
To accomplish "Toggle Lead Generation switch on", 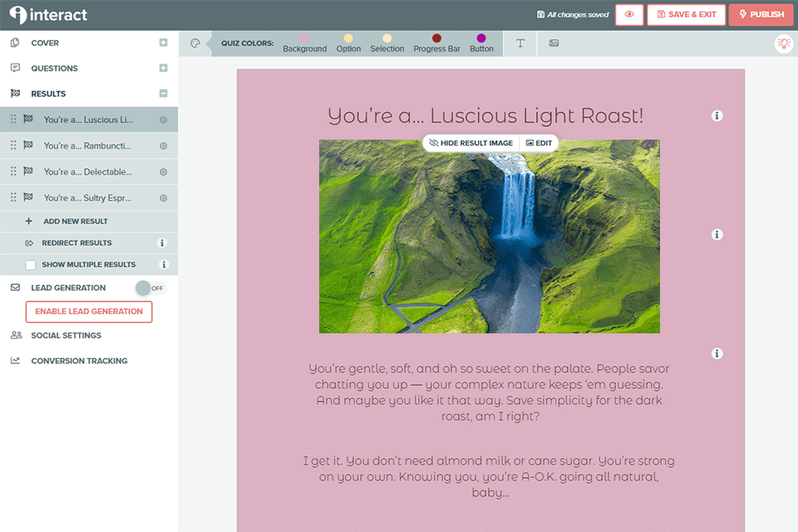I will tap(150, 288).
